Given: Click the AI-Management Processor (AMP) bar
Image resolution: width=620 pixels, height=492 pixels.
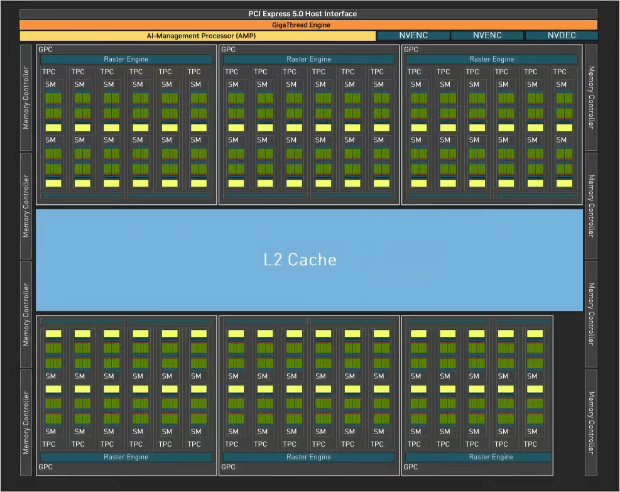Looking at the screenshot, I should [x=198, y=36].
